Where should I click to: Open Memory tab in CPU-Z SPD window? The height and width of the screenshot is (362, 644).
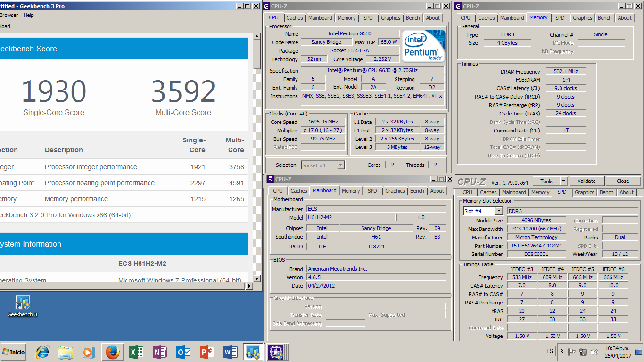[540, 192]
